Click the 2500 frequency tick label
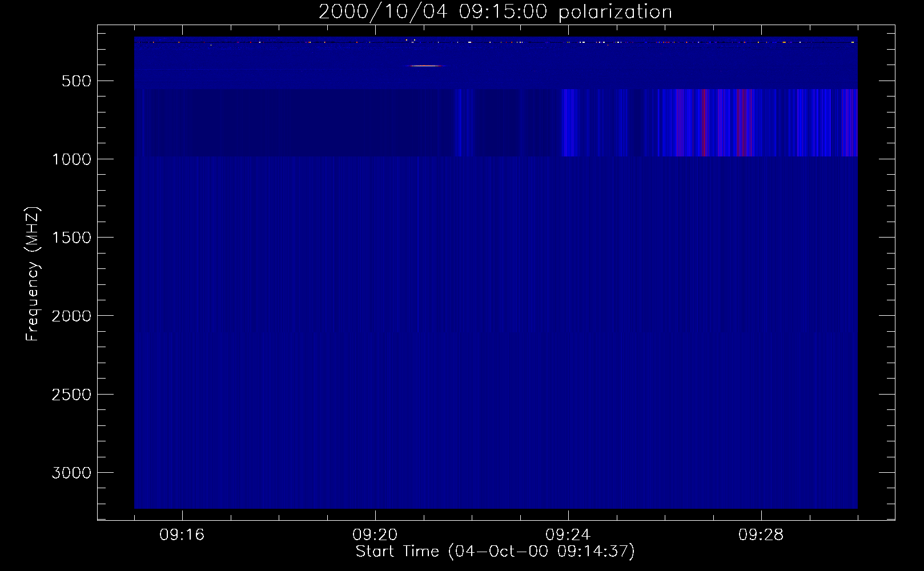 71,395
